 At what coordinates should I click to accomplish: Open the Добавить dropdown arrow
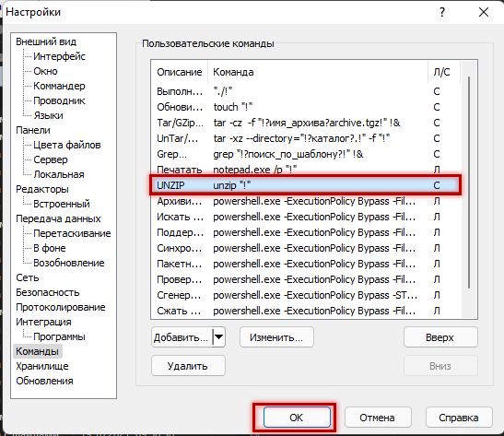pos(219,337)
